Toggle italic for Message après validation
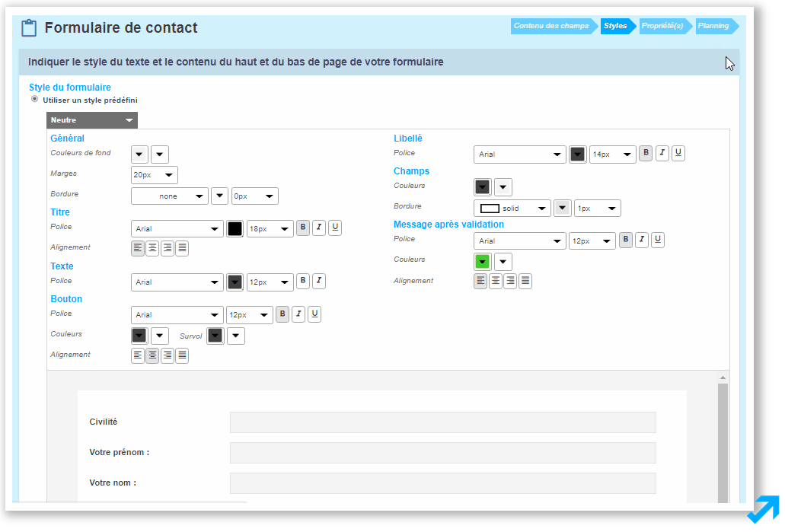785x532 pixels. point(642,241)
